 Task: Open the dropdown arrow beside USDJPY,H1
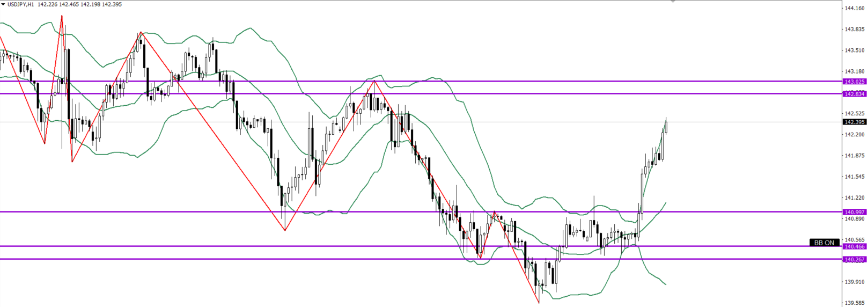(3, 4)
